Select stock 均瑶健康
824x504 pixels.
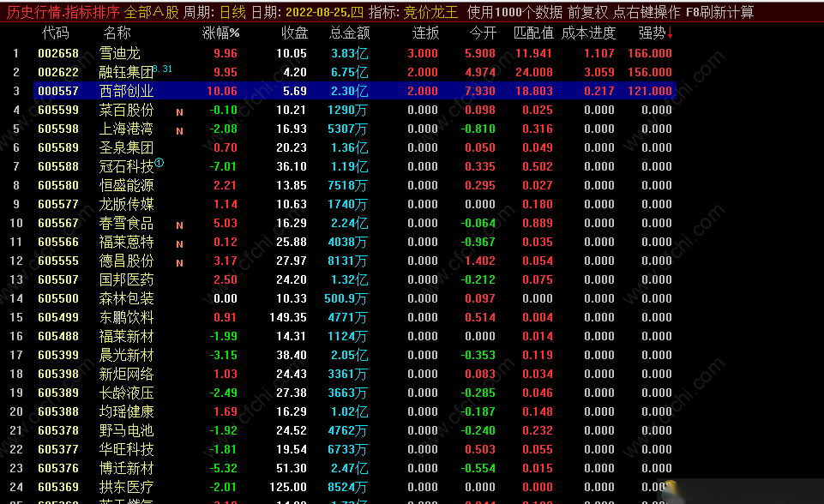click(x=126, y=412)
